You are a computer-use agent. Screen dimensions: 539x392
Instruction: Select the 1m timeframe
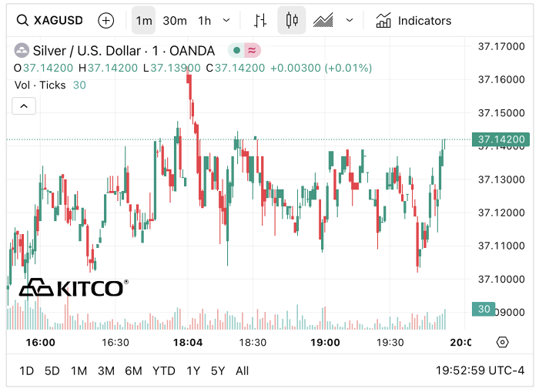click(144, 21)
